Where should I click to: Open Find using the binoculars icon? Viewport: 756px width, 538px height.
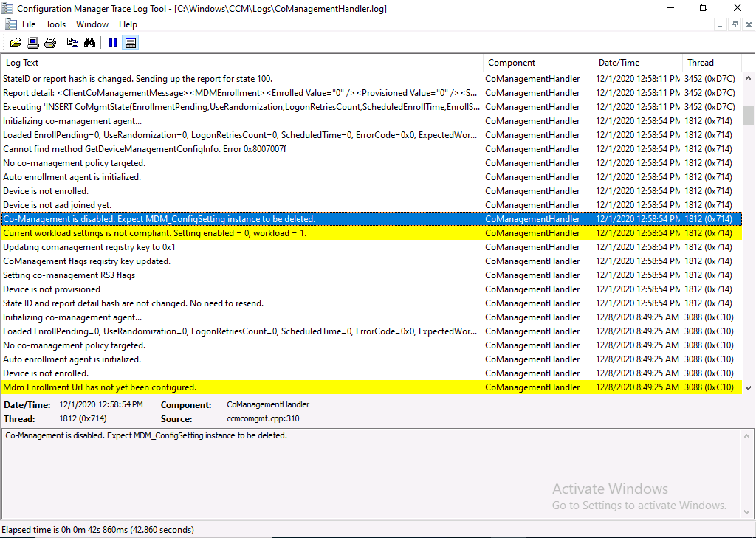tap(89, 43)
